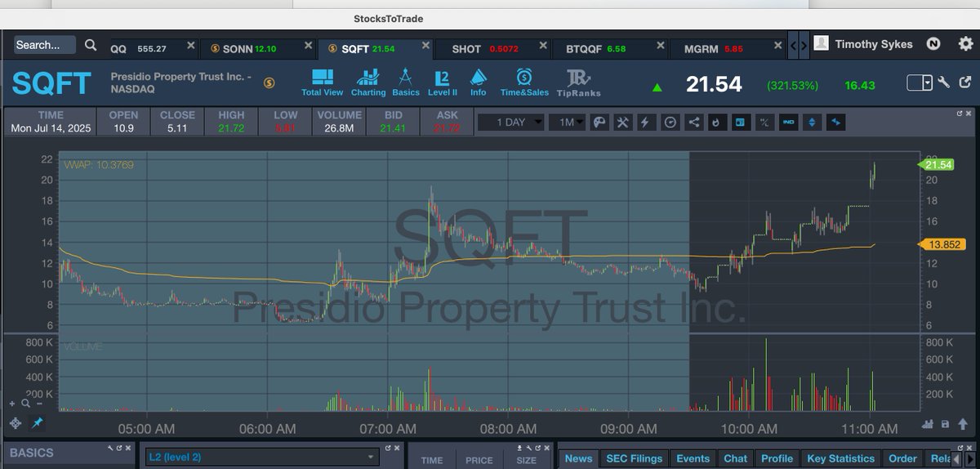Click the N notification badge
This screenshot has height=469, width=980.
point(933,44)
